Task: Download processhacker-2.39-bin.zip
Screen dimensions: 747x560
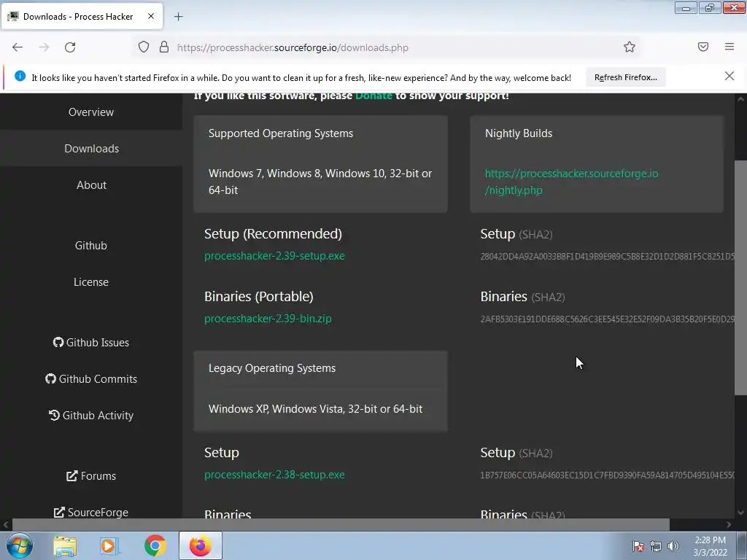Action: tap(268, 319)
